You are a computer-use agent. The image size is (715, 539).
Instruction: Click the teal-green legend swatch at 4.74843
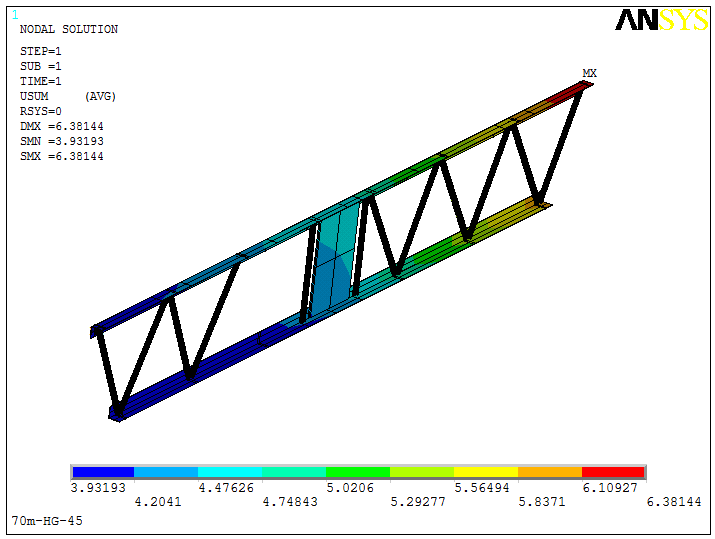pyautogui.click(x=294, y=472)
